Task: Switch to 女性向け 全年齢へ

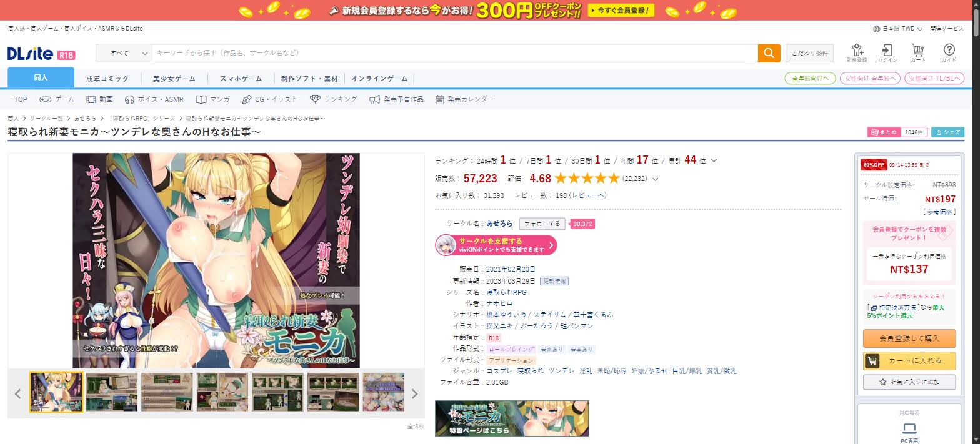Action: point(870,78)
